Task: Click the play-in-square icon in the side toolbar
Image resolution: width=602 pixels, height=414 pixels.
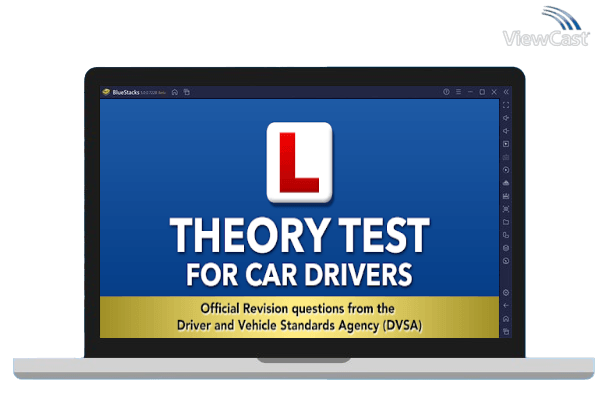Action: coord(506,144)
